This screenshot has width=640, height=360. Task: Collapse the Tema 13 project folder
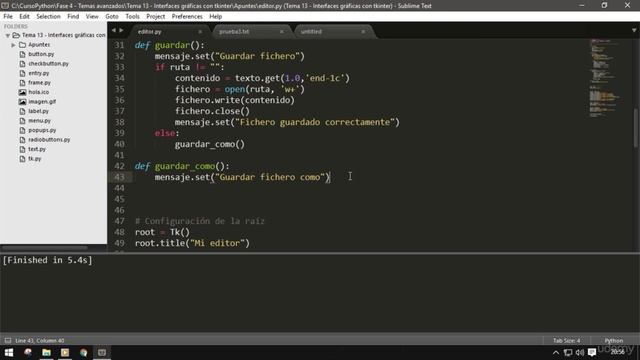(7, 36)
